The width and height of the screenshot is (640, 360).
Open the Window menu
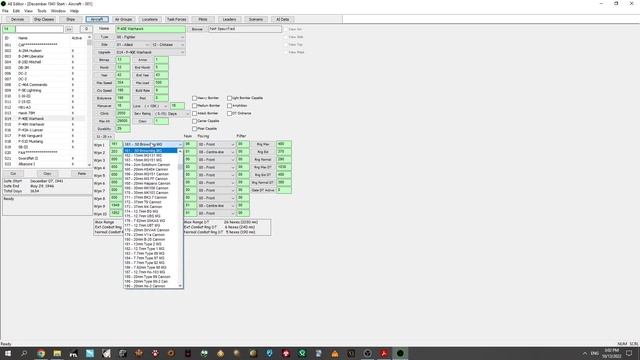point(58,11)
